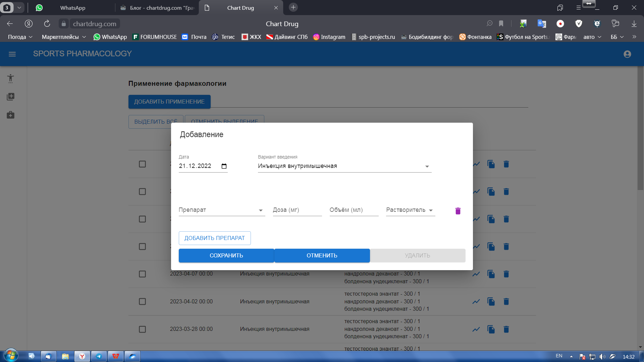
Task: Tick the checkbox for 2023-04-02 row
Action: (x=142, y=301)
